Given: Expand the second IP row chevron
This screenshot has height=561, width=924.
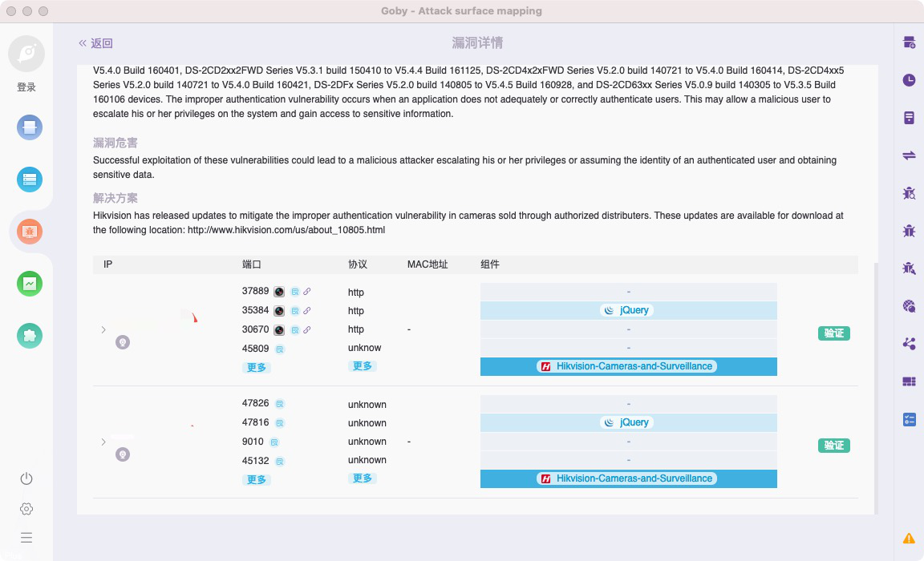Looking at the screenshot, I should coord(103,442).
